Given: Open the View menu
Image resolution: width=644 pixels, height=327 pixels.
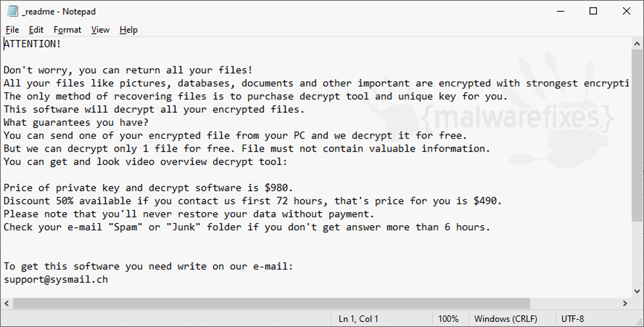Looking at the screenshot, I should pos(100,30).
